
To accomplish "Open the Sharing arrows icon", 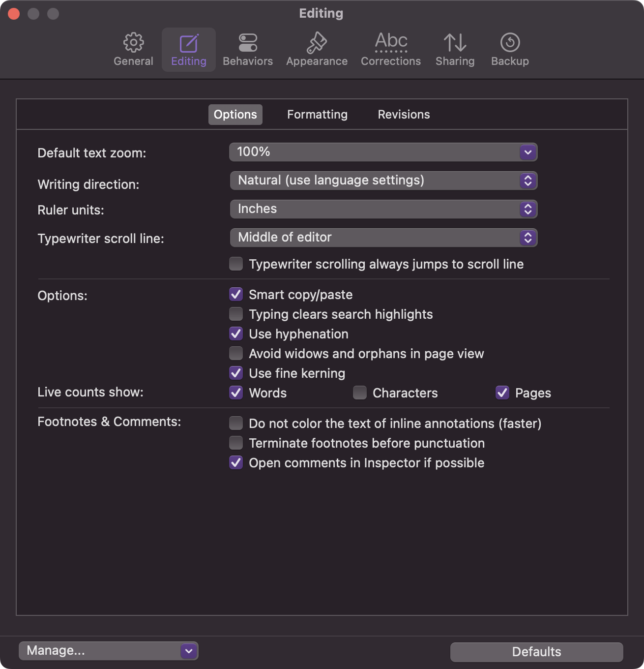I will 455,43.
